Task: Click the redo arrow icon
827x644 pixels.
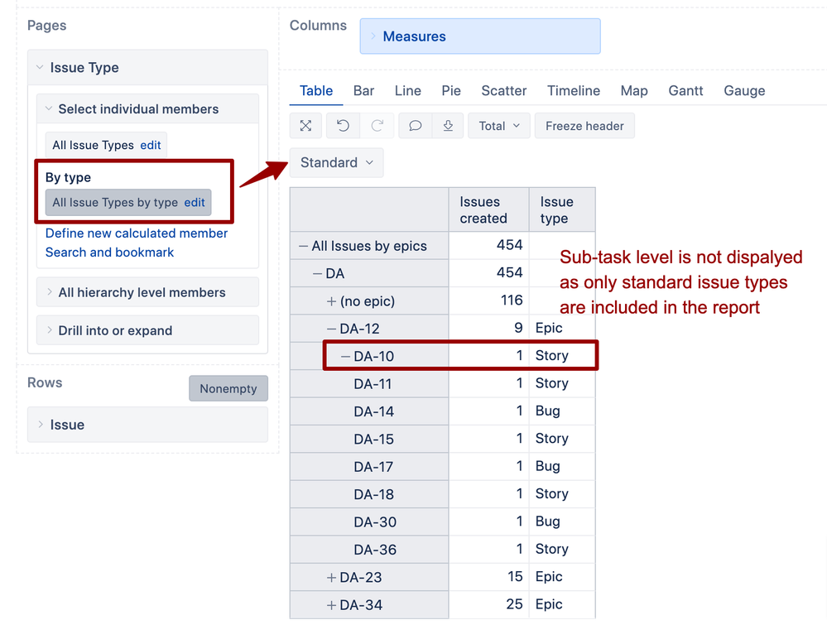Action: pos(377,126)
